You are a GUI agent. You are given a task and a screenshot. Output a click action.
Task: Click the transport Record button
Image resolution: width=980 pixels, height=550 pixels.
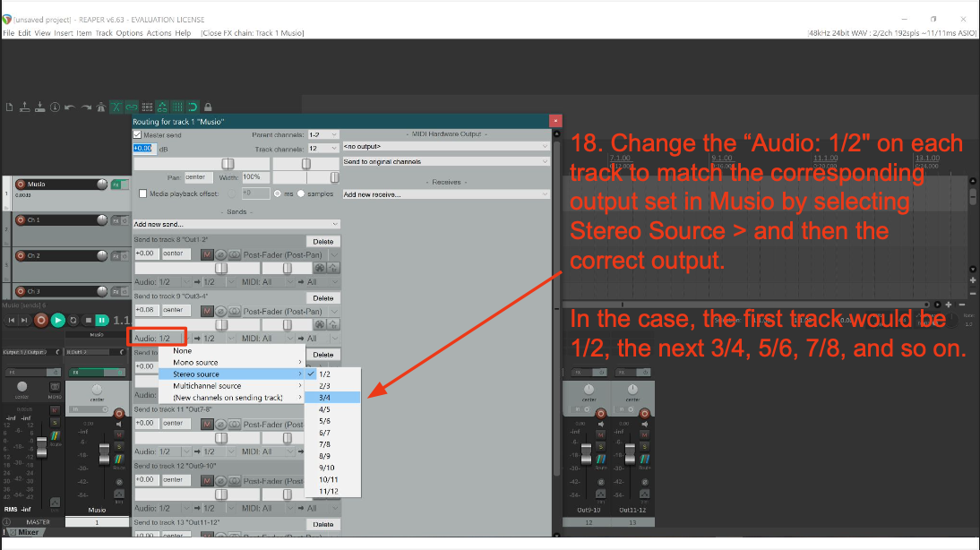click(41, 320)
